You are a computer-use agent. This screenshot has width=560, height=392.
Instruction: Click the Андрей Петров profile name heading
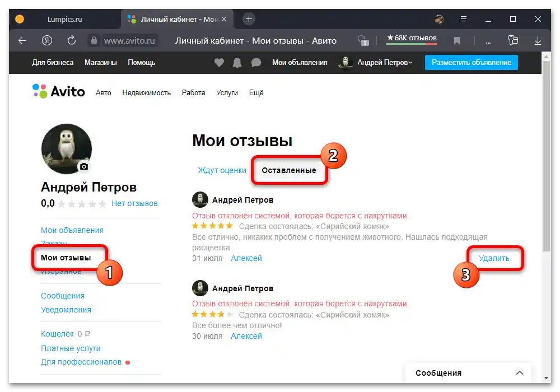[x=88, y=187]
